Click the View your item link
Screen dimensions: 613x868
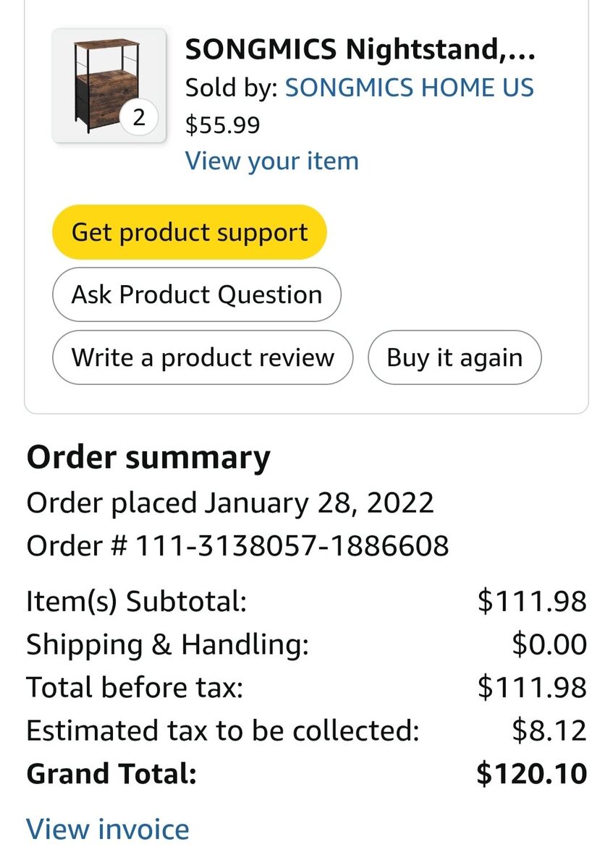pos(271,161)
